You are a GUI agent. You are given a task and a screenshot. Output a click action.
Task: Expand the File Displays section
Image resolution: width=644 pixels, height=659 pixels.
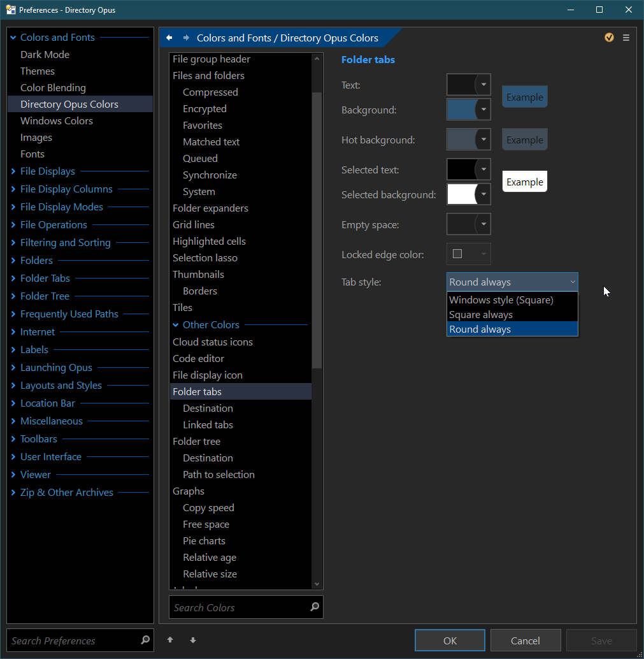click(13, 171)
